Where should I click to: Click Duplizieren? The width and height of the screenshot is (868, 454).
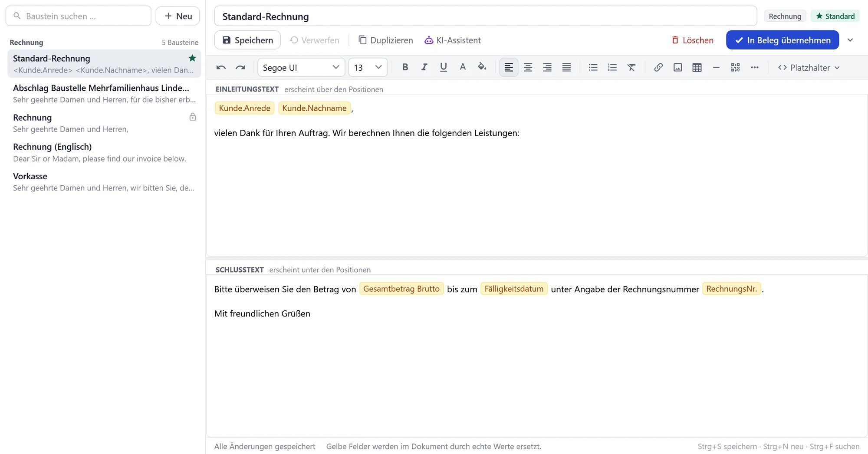click(385, 40)
